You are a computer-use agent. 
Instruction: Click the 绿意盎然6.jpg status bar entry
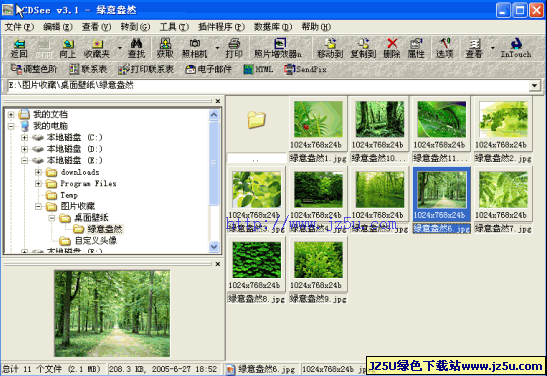pyautogui.click(x=261, y=369)
